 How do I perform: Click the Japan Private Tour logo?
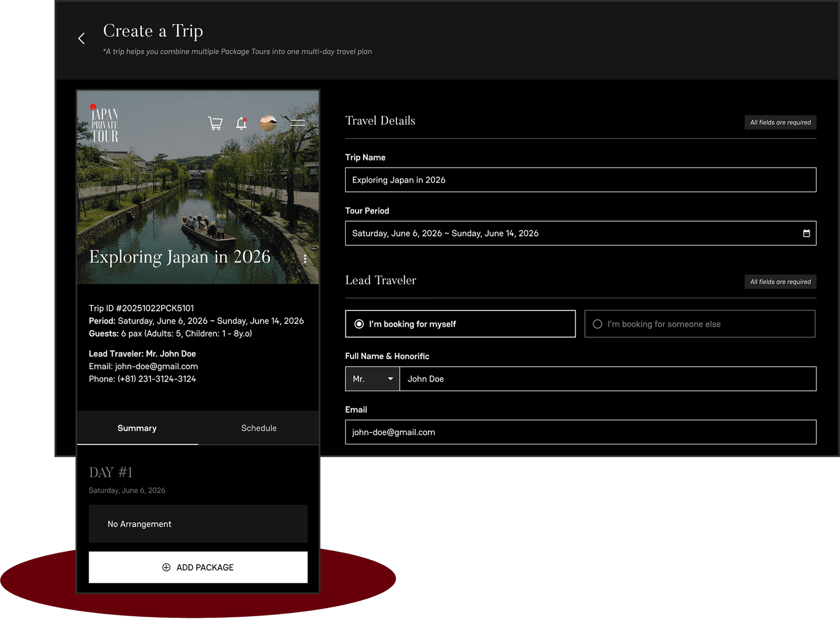104,124
